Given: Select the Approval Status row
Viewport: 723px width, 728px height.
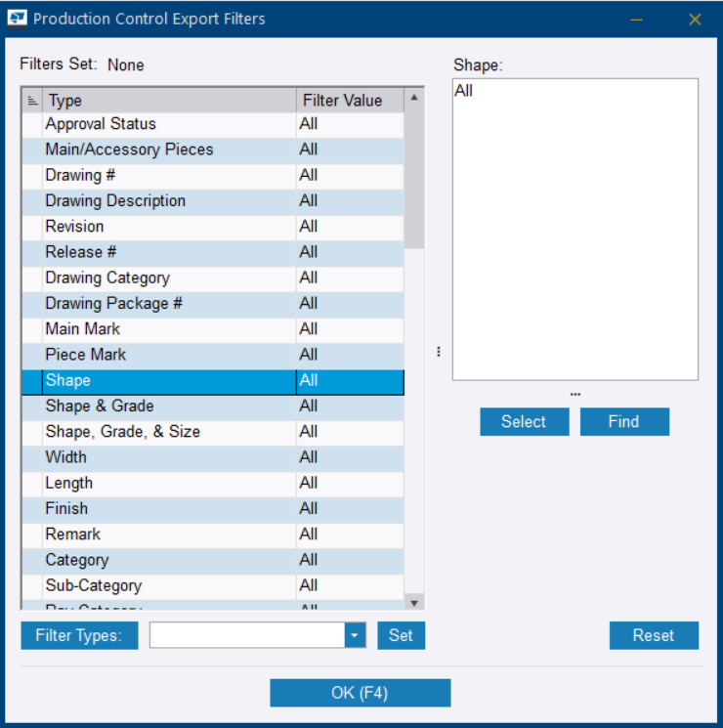Looking at the screenshot, I should [x=213, y=124].
